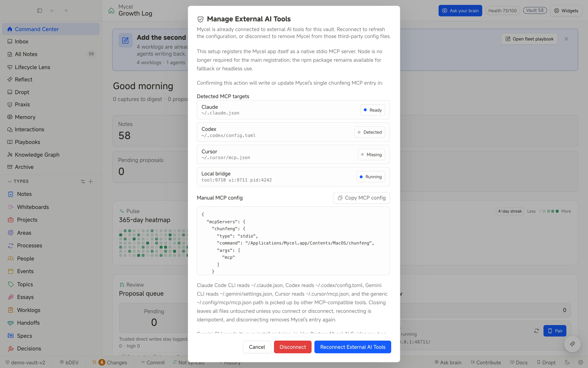Select the Essays type
The height and width of the screenshot is (368, 588).
click(x=51, y=297)
